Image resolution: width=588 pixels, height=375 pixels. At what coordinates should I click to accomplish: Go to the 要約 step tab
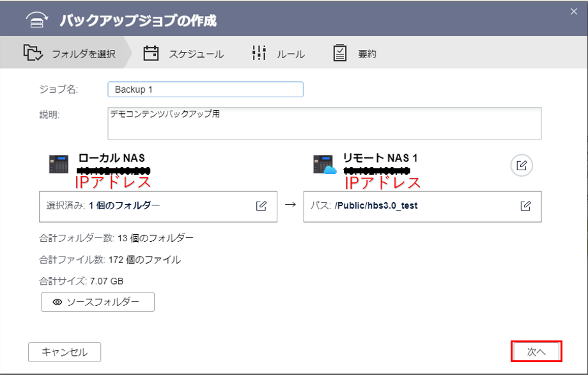[367, 54]
